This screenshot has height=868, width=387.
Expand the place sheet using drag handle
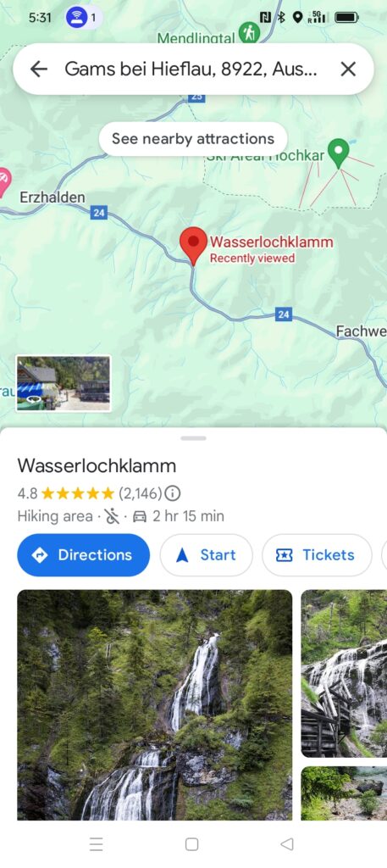coord(193,438)
